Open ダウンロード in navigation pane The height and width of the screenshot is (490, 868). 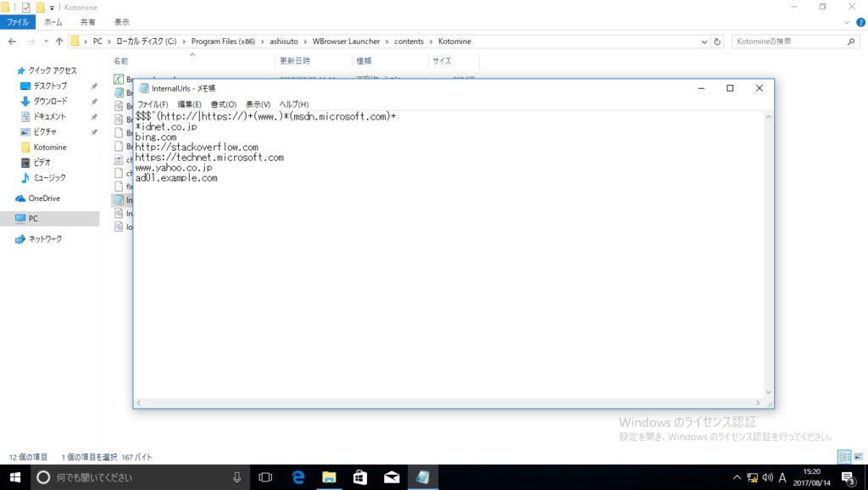pyautogui.click(x=50, y=102)
